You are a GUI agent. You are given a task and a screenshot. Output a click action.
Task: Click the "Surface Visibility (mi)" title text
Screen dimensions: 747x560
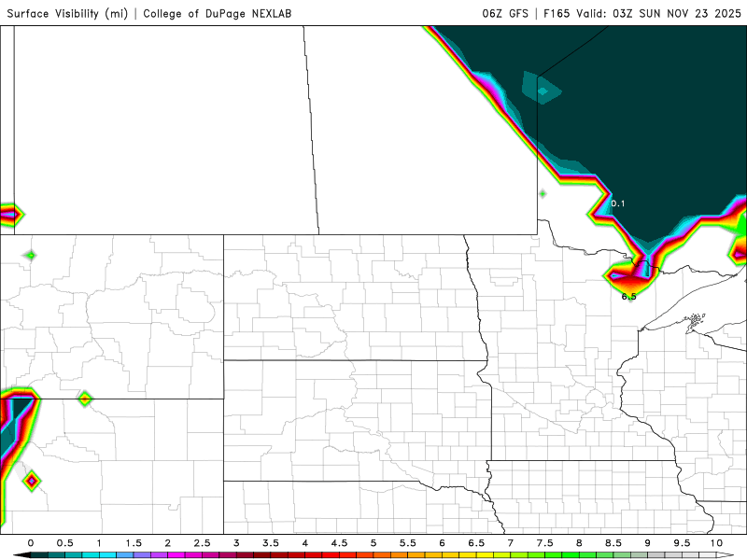click(x=67, y=13)
